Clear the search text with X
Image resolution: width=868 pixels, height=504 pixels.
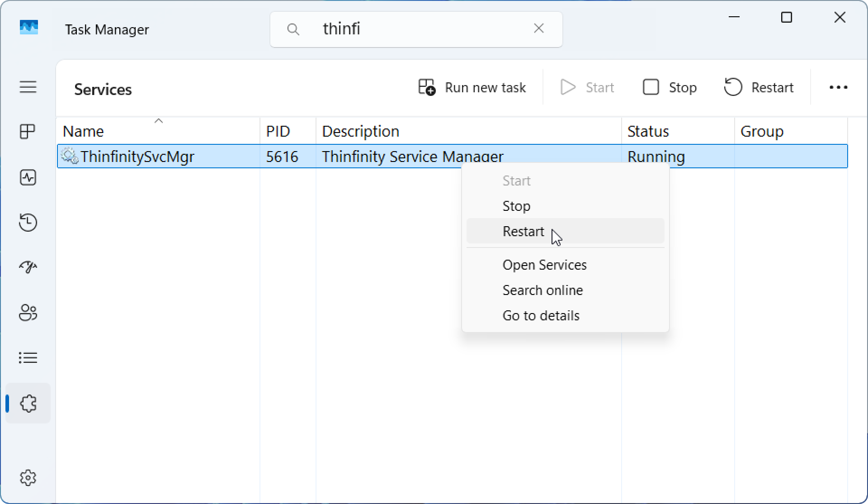pyautogui.click(x=538, y=29)
